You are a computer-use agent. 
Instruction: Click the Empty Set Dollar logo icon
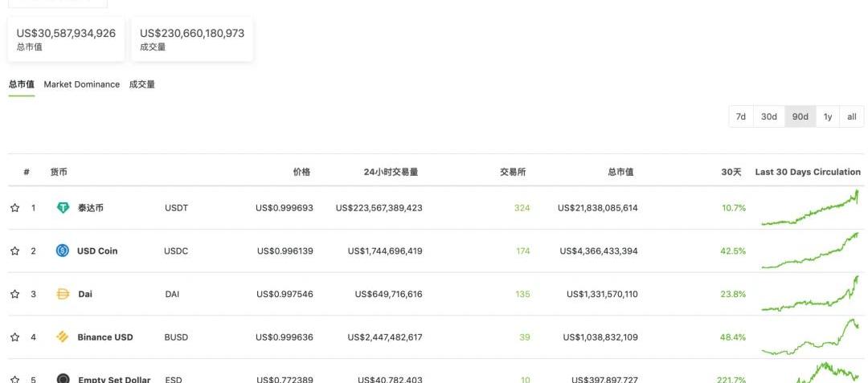pyautogui.click(x=63, y=378)
